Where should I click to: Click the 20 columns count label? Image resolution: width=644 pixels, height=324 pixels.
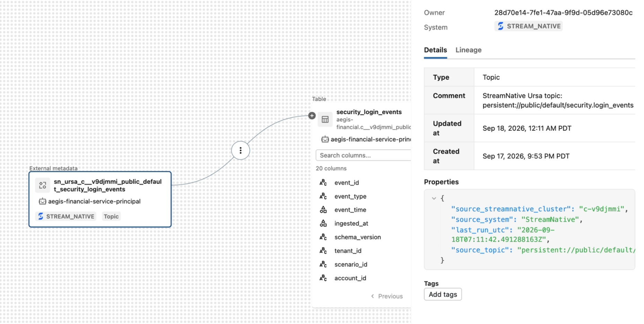331,168
